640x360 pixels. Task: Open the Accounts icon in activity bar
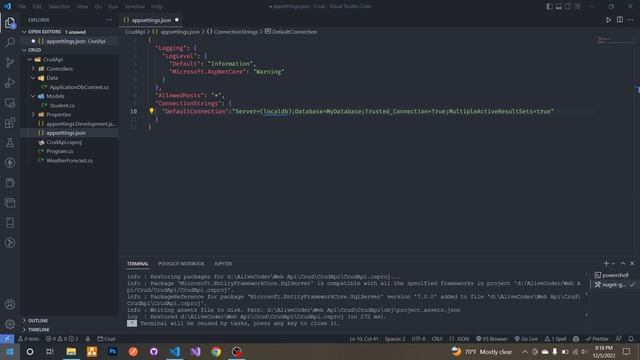pos(10,304)
